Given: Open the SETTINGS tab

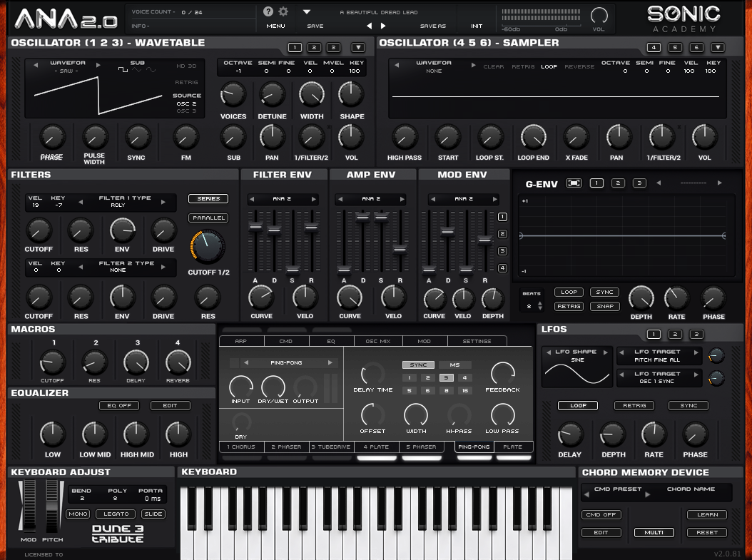Looking at the screenshot, I should (x=477, y=342).
